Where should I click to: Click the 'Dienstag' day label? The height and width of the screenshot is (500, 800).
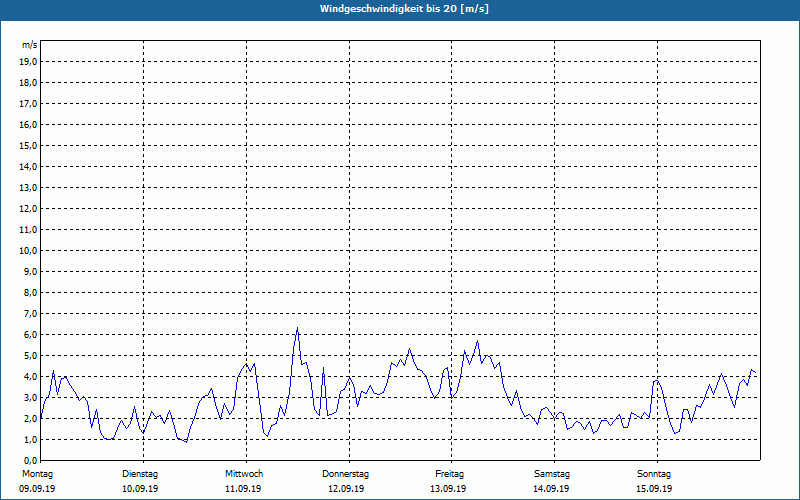140,474
